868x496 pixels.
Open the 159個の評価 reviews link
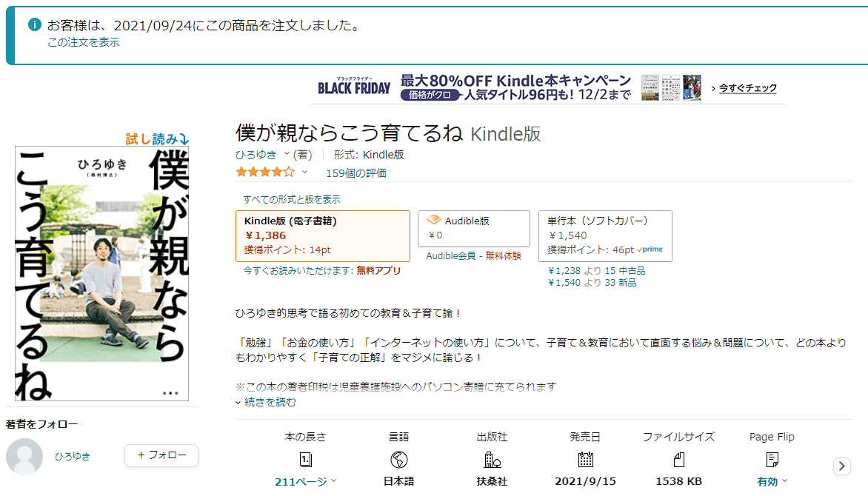click(x=356, y=173)
